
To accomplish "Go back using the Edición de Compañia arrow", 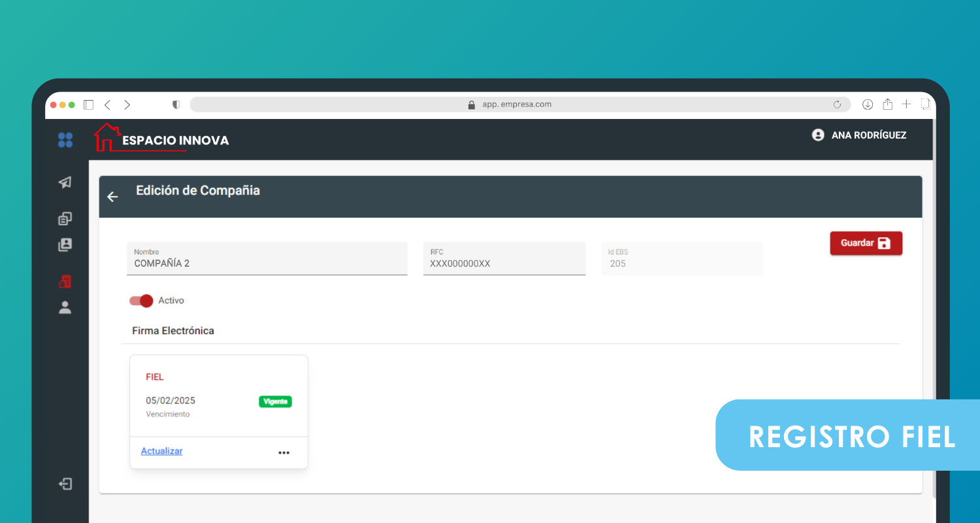I will point(112,197).
